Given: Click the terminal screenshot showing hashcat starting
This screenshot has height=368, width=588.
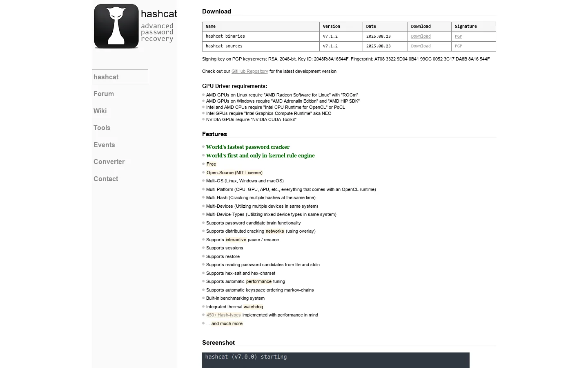Looking at the screenshot, I should [336, 360].
